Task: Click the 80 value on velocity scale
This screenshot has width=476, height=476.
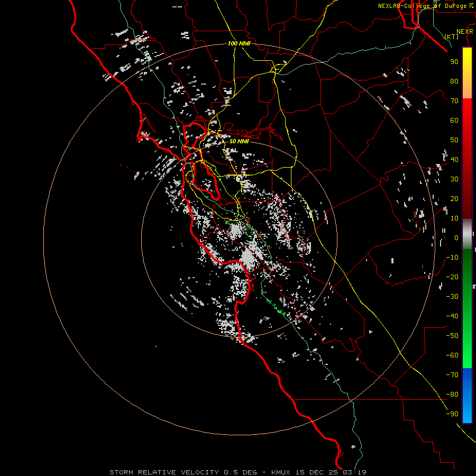Action: [454, 81]
